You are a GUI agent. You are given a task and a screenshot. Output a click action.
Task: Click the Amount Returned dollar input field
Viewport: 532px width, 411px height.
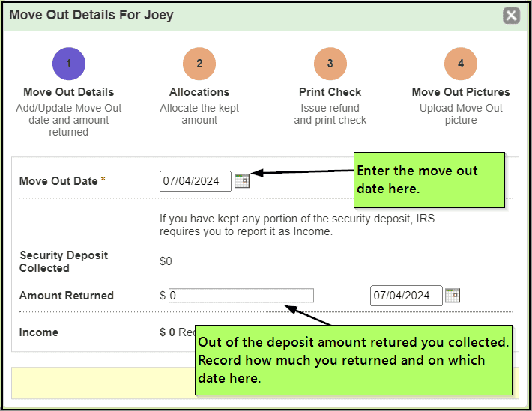click(x=241, y=296)
